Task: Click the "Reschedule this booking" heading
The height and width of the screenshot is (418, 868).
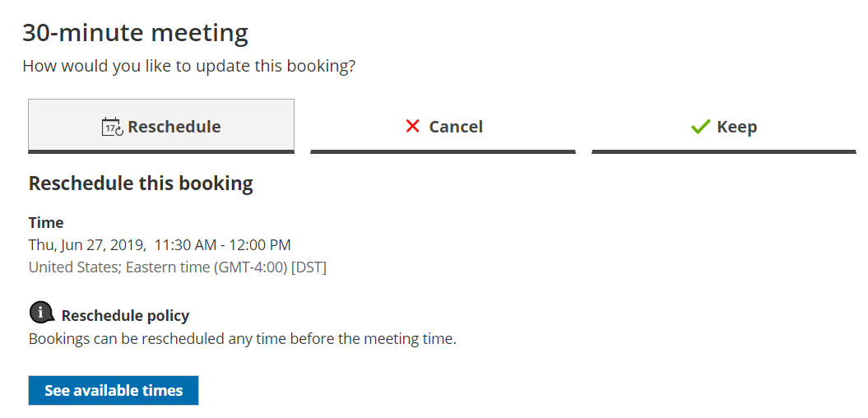Action: [x=141, y=183]
